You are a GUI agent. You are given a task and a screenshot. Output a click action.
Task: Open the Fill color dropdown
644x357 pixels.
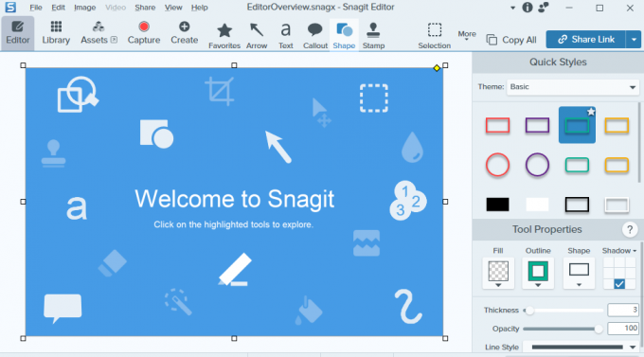(x=498, y=274)
